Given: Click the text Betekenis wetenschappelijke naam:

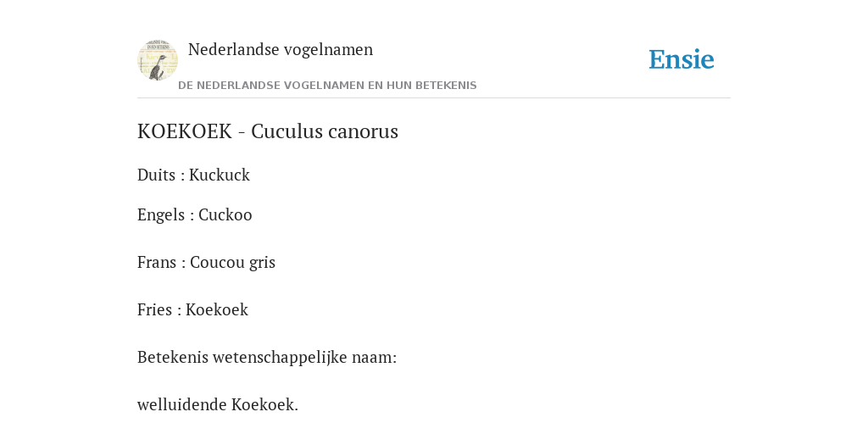Looking at the screenshot, I should 267,358.
